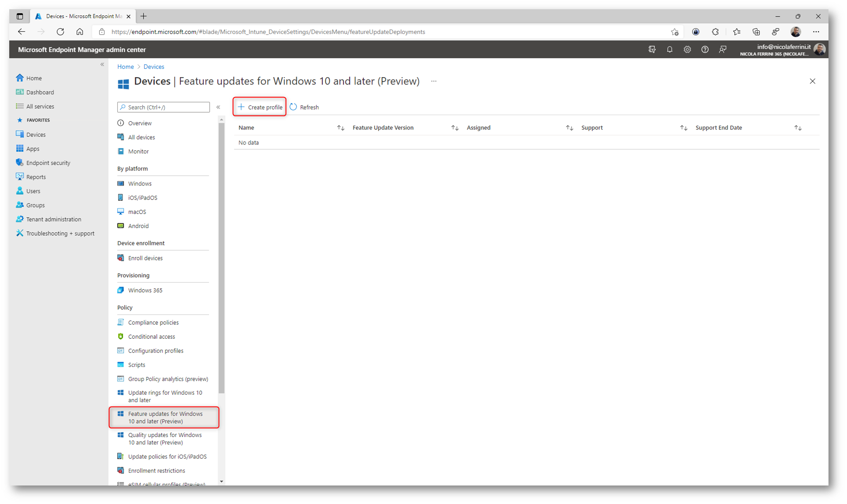Select Compliance policies menu item
This screenshot has width=847, height=504.
click(x=153, y=322)
